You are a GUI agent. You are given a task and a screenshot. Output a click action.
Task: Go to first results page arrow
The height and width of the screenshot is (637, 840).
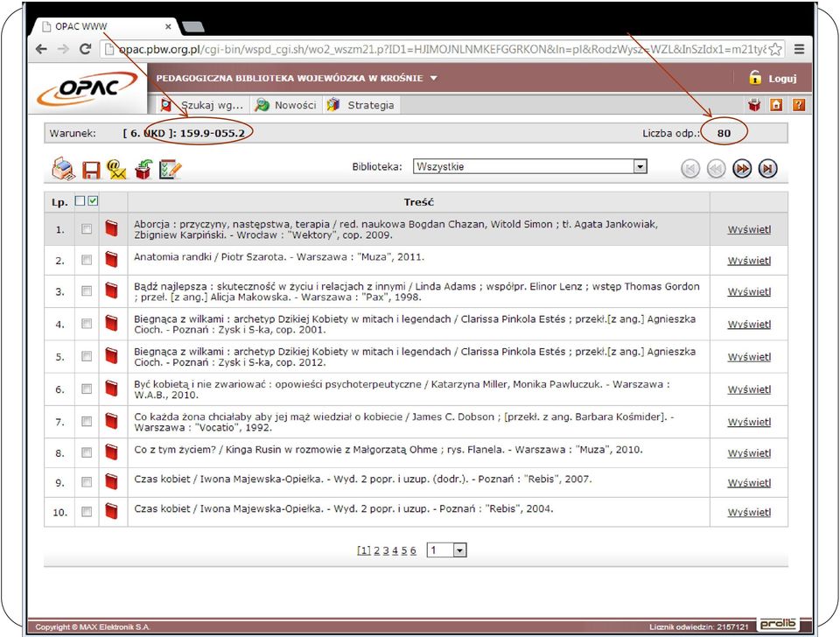(690, 169)
